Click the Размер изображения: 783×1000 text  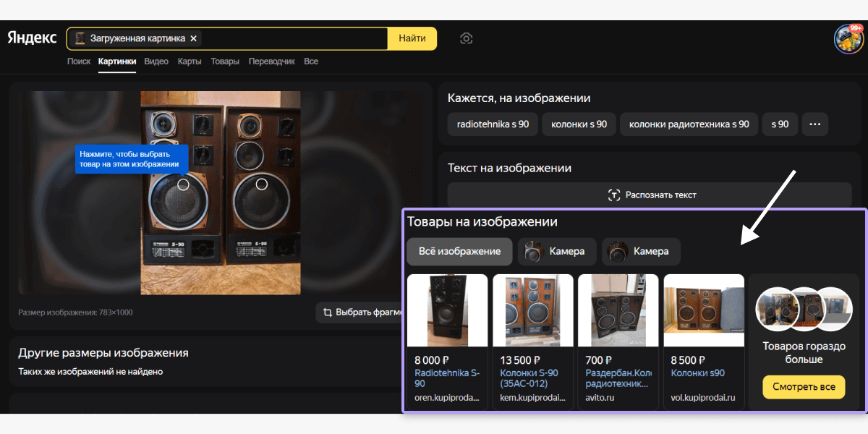pos(75,312)
